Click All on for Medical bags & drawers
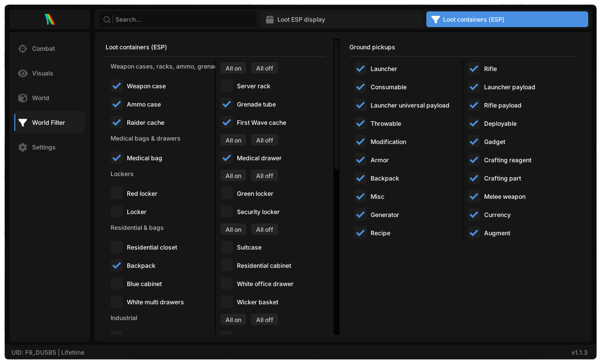Viewport: 602px width, 364px height. click(233, 140)
